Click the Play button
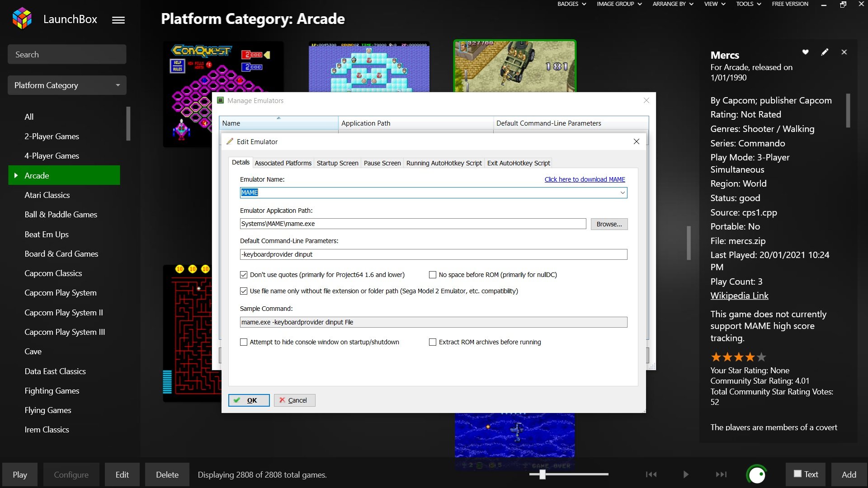Screen dimensions: 868x488 [20, 474]
